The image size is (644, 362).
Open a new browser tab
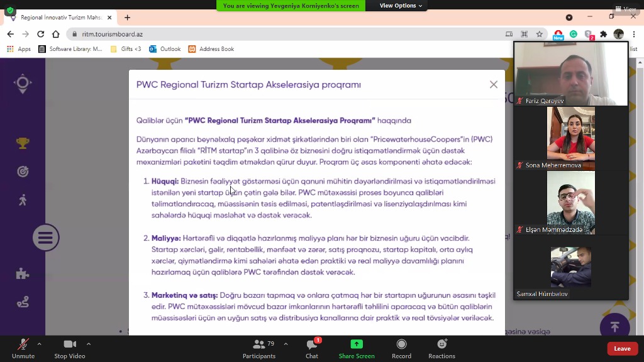tap(127, 18)
